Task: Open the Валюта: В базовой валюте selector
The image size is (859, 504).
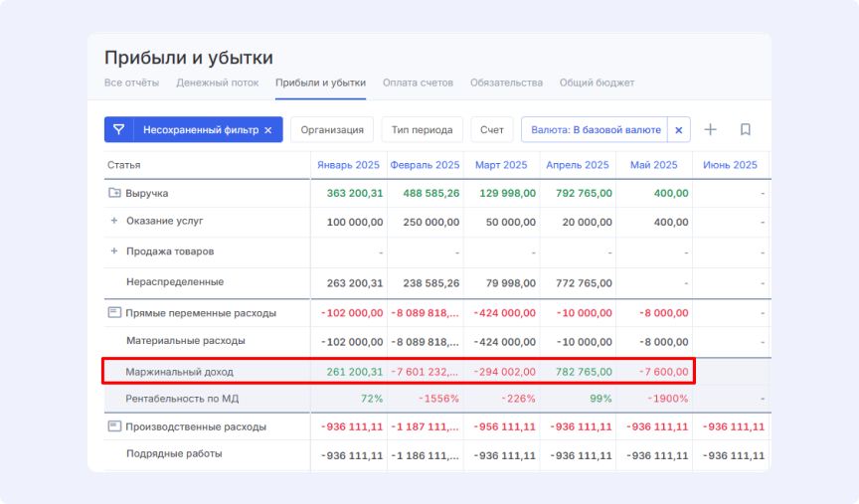Action: click(x=596, y=130)
